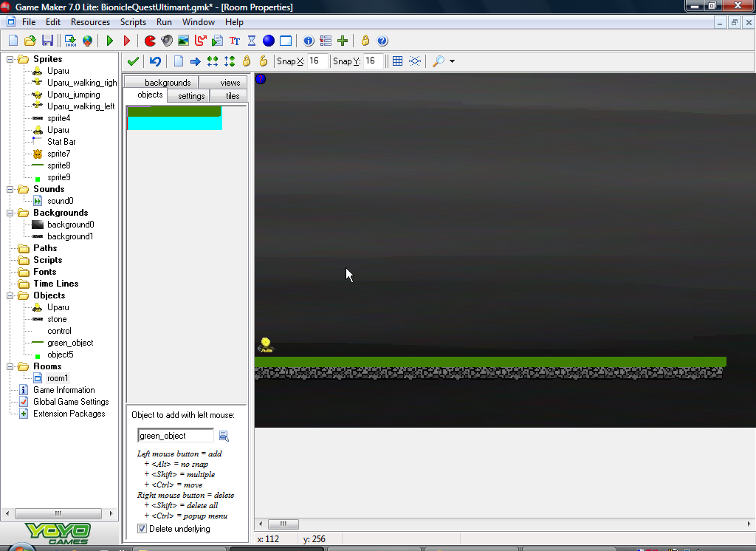Run the game in debug mode
The width and height of the screenshot is (756, 551).
coord(126,41)
